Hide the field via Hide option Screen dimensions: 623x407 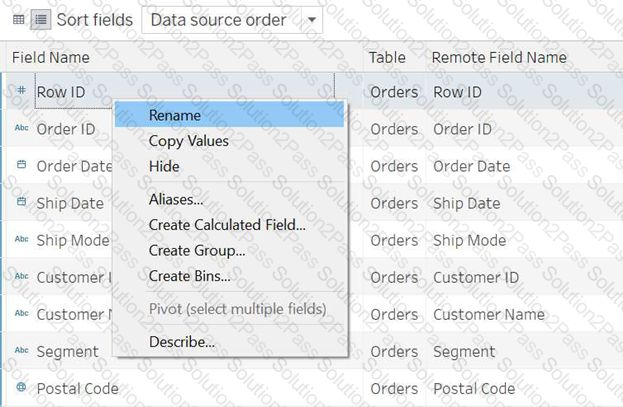coord(164,166)
